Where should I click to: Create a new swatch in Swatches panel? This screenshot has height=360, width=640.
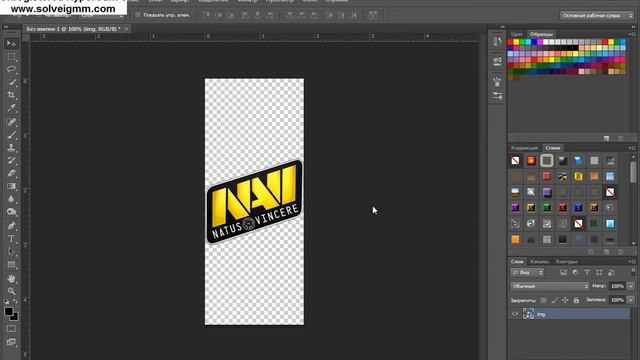pos(606,138)
